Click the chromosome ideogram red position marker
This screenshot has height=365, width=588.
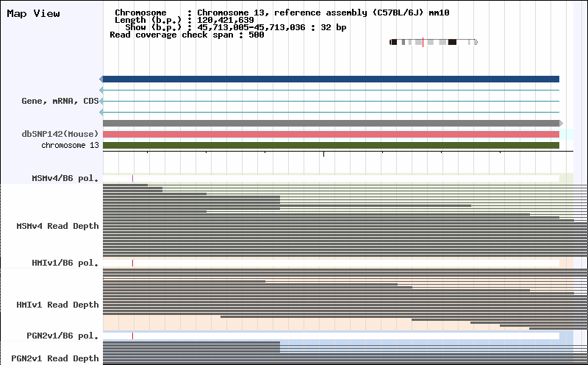423,42
